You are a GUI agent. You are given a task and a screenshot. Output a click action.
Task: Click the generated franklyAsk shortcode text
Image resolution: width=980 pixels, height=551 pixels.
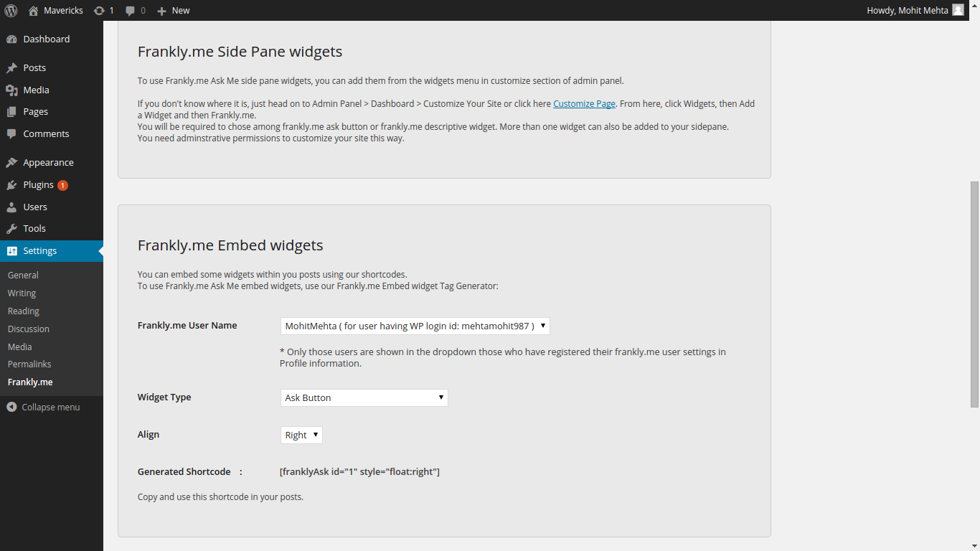(359, 472)
